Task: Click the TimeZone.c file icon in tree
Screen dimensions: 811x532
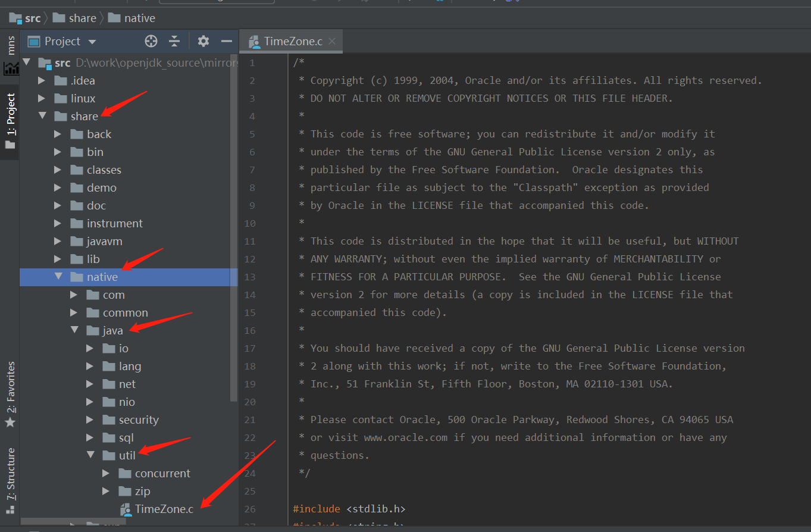Action: point(126,509)
